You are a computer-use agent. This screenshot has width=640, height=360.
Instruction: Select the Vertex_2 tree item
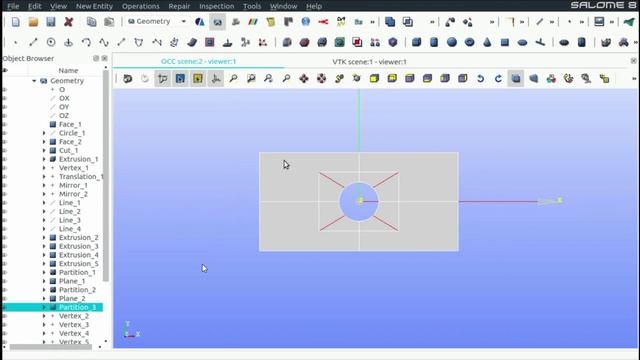(73, 316)
